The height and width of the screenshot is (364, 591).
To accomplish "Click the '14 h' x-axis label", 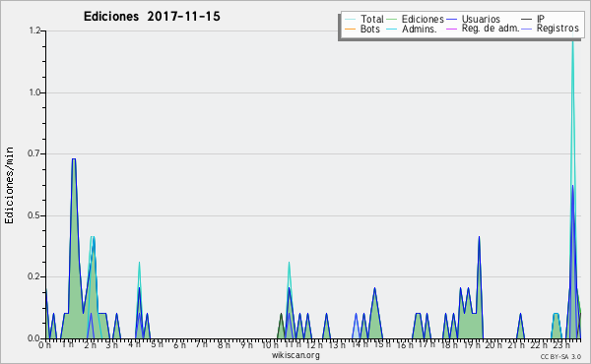I will pos(360,344).
